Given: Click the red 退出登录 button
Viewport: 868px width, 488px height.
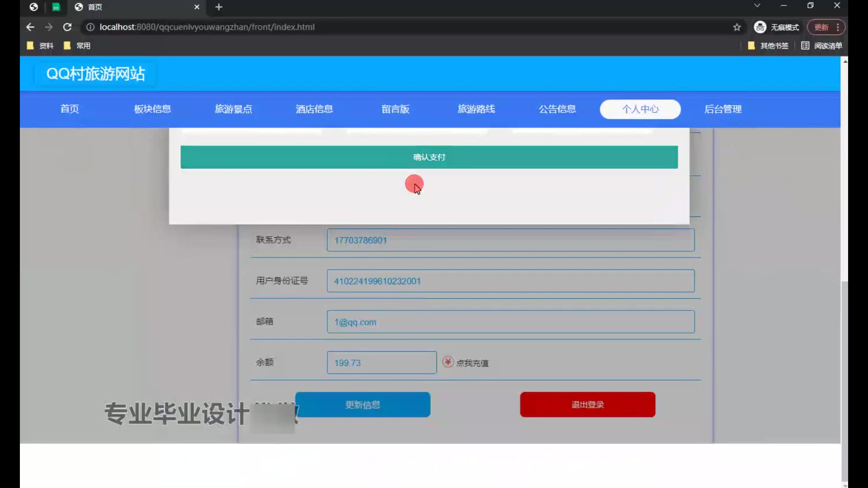Looking at the screenshot, I should click(587, 404).
